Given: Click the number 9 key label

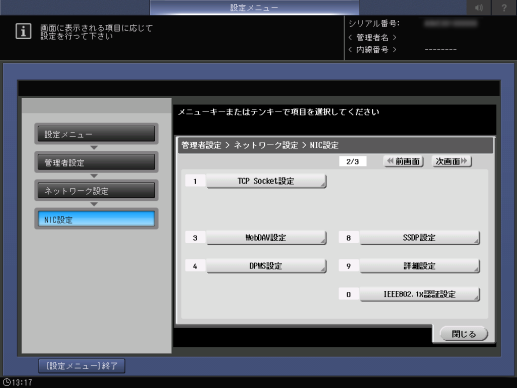Looking at the screenshot, I should tap(349, 266).
